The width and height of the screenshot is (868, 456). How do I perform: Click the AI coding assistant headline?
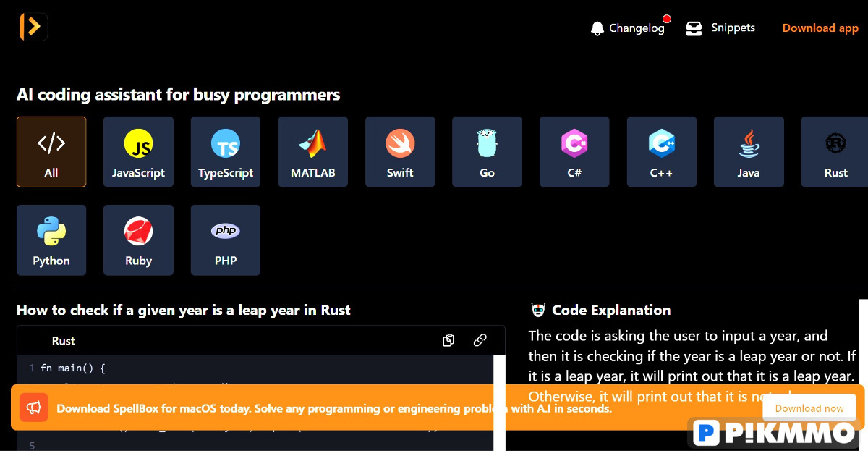point(178,95)
